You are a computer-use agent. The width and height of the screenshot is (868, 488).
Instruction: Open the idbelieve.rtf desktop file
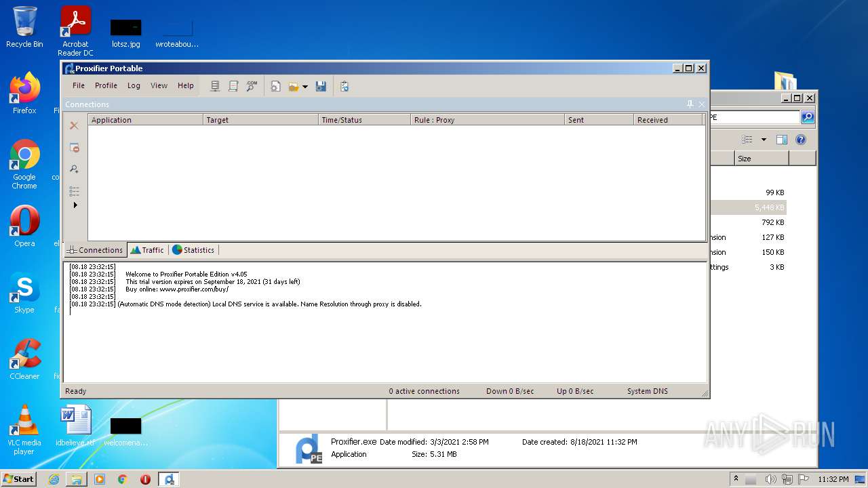coord(75,426)
